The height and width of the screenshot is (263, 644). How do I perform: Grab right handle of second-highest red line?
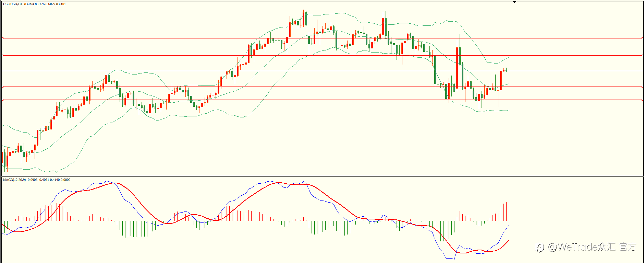pos(643,55)
